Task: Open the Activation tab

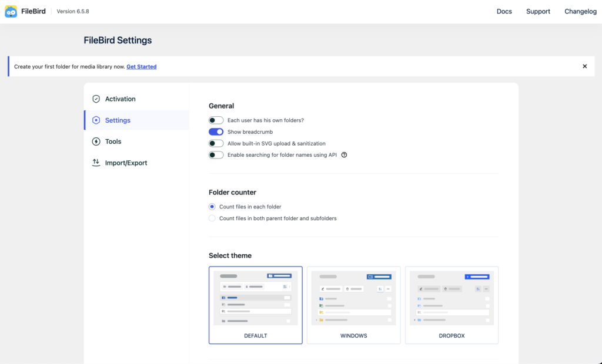Action: coord(136,99)
